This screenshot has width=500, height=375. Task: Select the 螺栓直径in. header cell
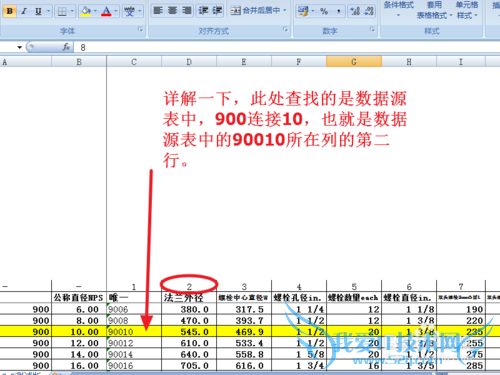click(409, 297)
